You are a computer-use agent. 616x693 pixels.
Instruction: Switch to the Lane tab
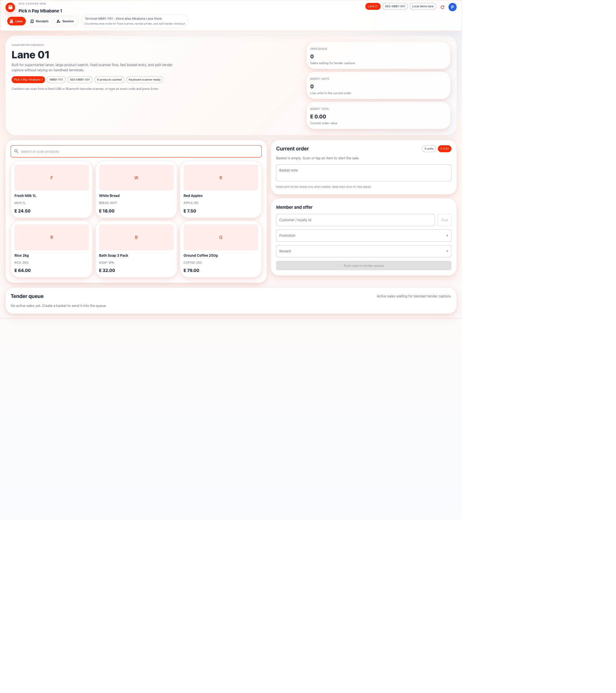click(16, 21)
